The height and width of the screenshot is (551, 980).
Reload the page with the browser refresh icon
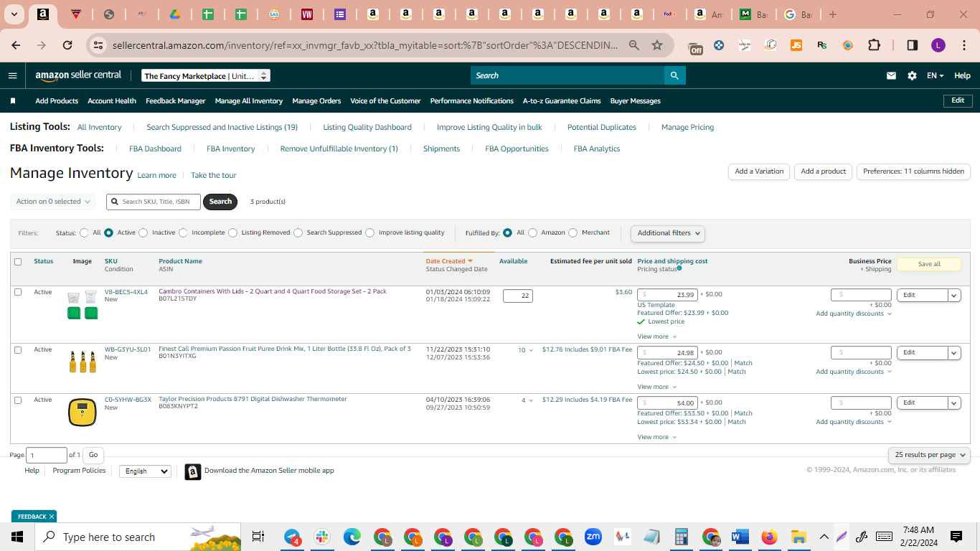pos(67,45)
